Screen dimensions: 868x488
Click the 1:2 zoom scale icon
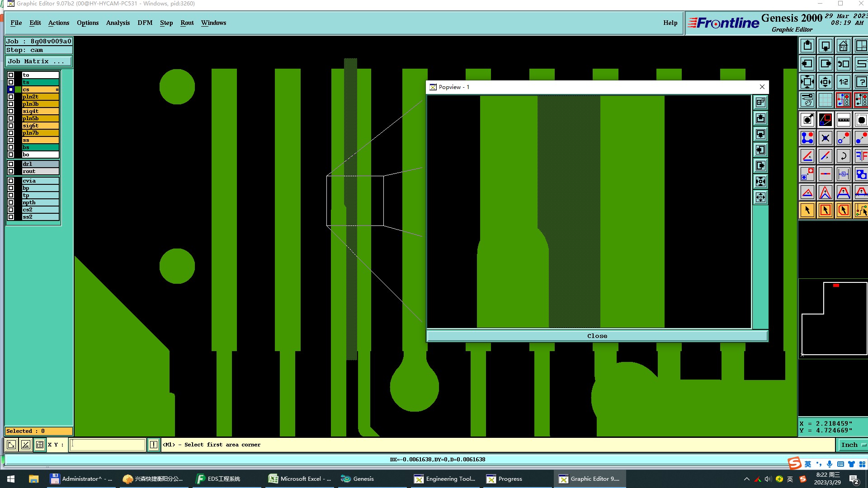point(843,82)
